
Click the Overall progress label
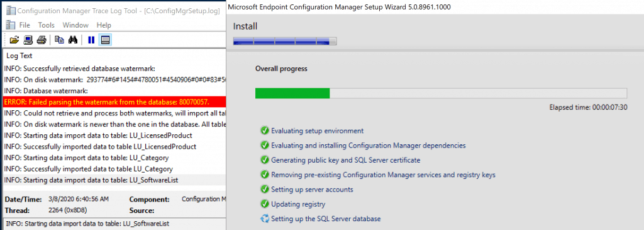(x=281, y=69)
